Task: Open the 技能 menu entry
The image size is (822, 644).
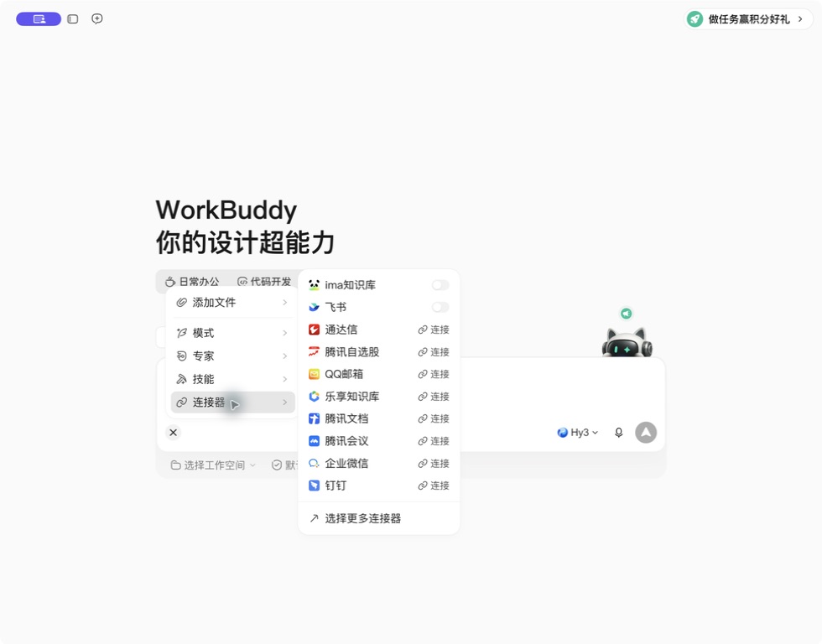Action: (232, 379)
